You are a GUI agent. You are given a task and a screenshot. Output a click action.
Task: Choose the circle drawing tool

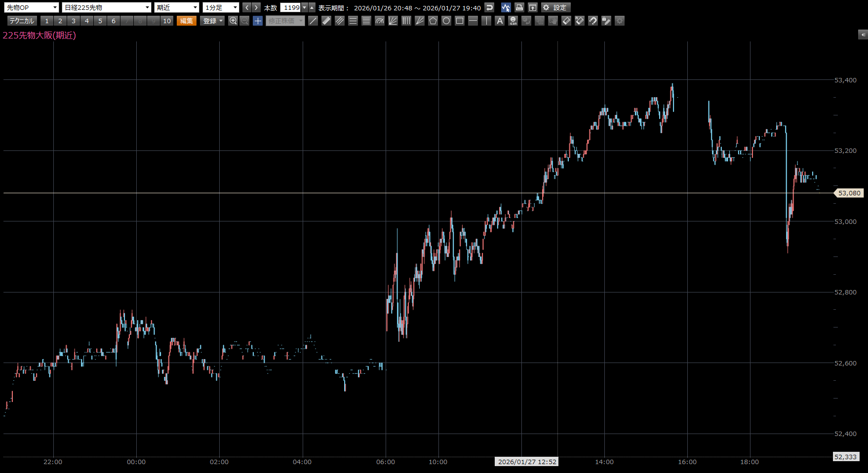tap(446, 21)
